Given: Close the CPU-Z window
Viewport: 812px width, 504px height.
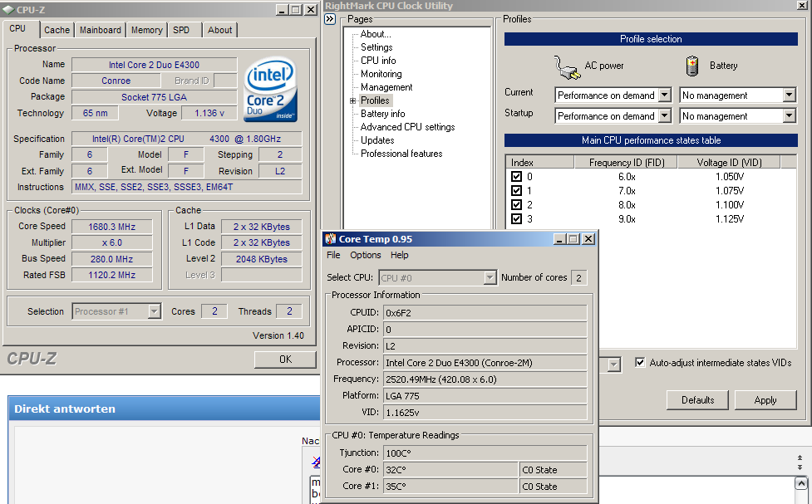Looking at the screenshot, I should click(x=311, y=10).
